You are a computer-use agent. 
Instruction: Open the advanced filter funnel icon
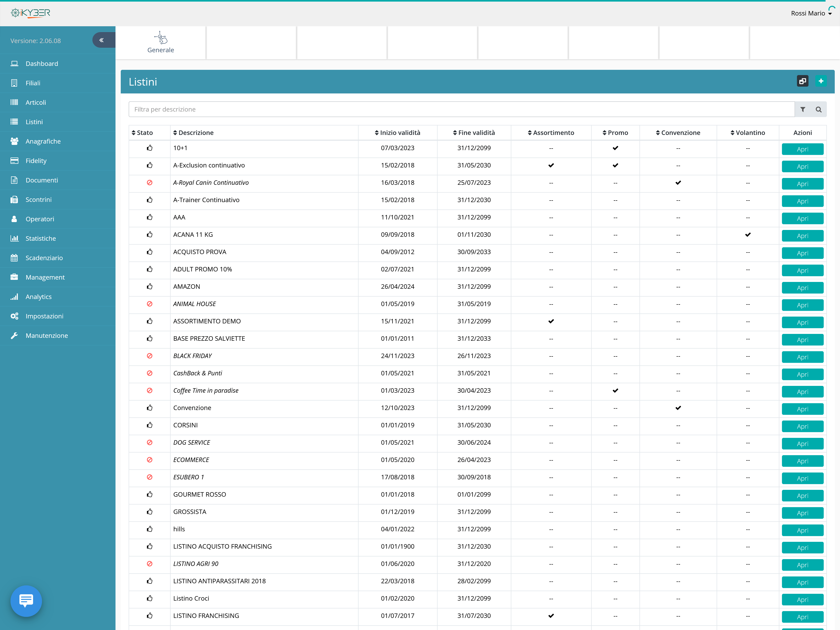click(803, 109)
